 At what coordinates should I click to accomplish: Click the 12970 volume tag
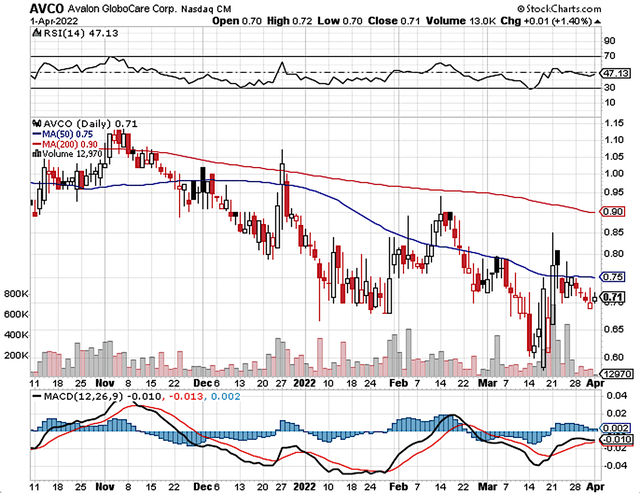point(616,373)
